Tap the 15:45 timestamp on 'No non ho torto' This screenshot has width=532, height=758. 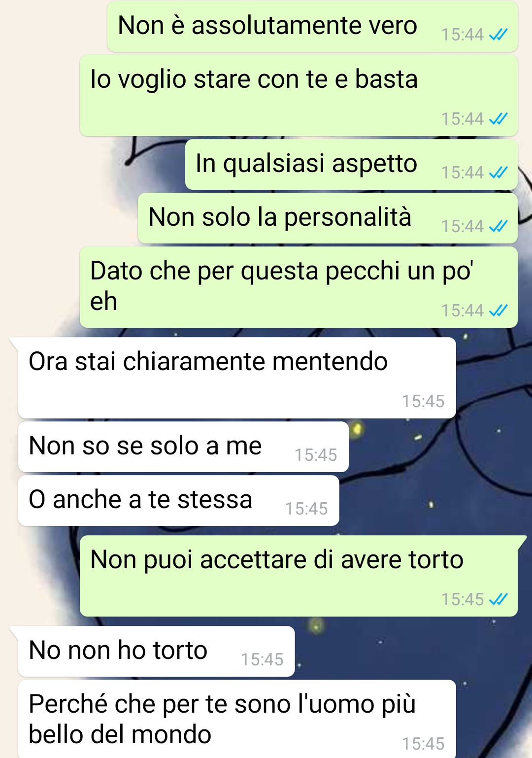tap(262, 659)
